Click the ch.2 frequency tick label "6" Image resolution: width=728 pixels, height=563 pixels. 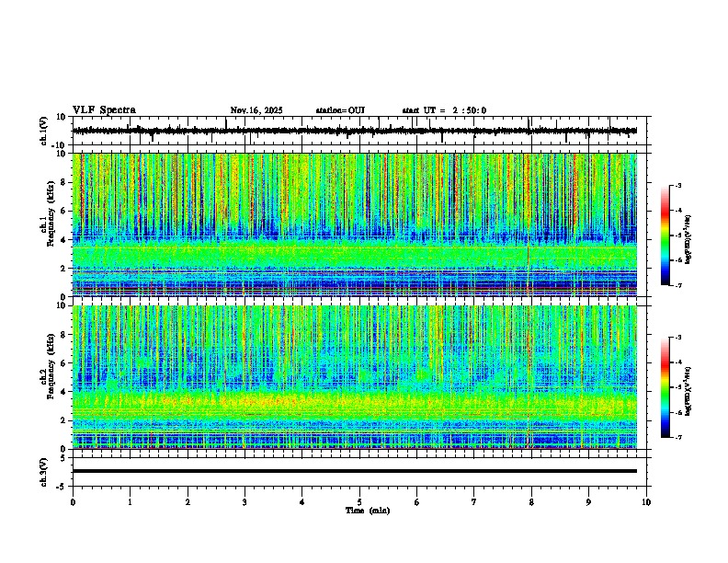[x=64, y=363]
